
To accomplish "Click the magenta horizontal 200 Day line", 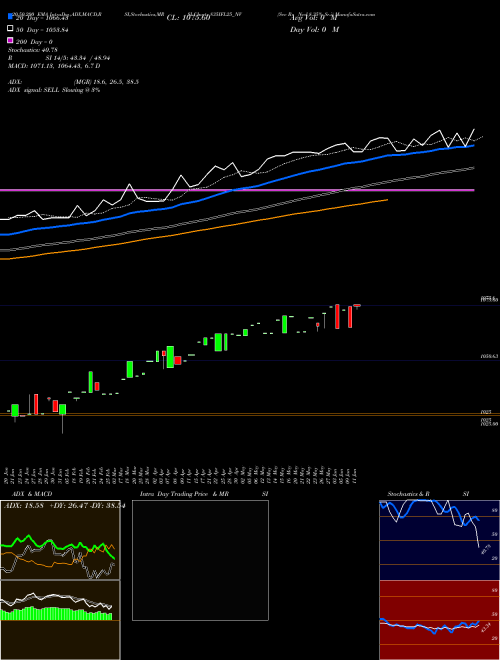I will click(237, 190).
